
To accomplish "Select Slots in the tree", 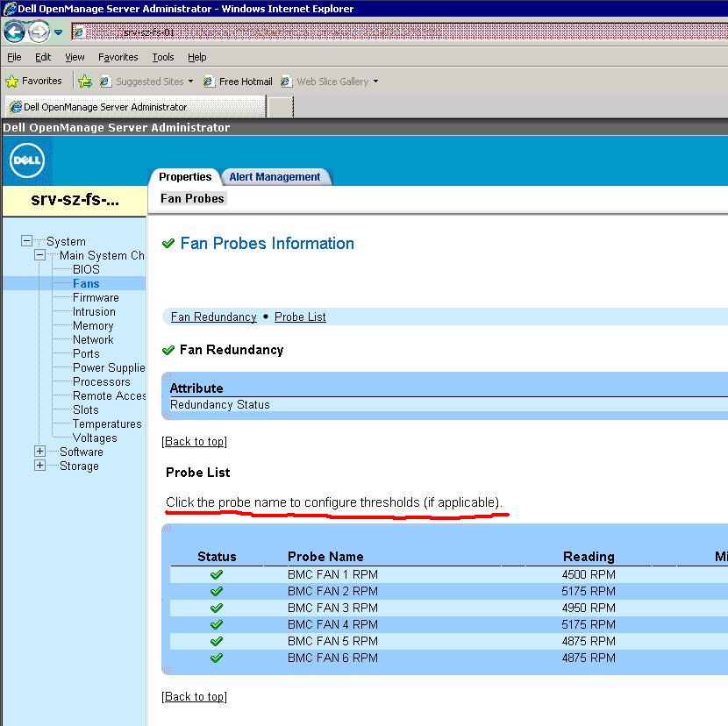I will click(85, 409).
